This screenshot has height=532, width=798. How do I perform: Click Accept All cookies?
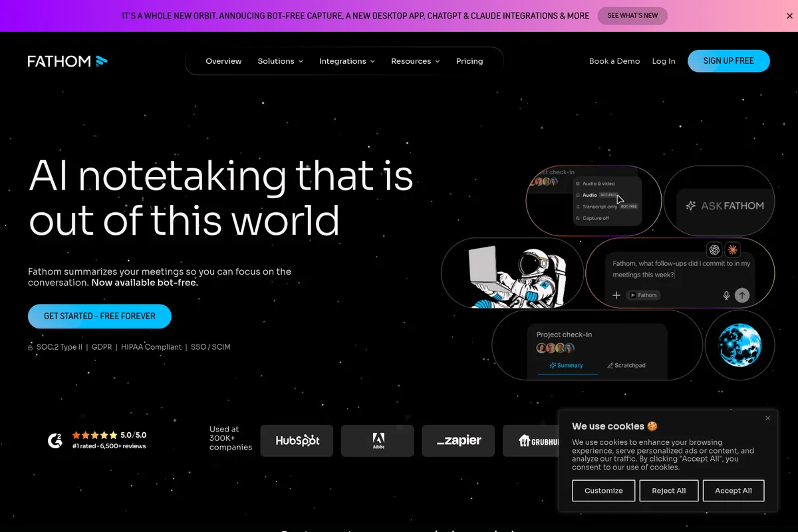733,491
